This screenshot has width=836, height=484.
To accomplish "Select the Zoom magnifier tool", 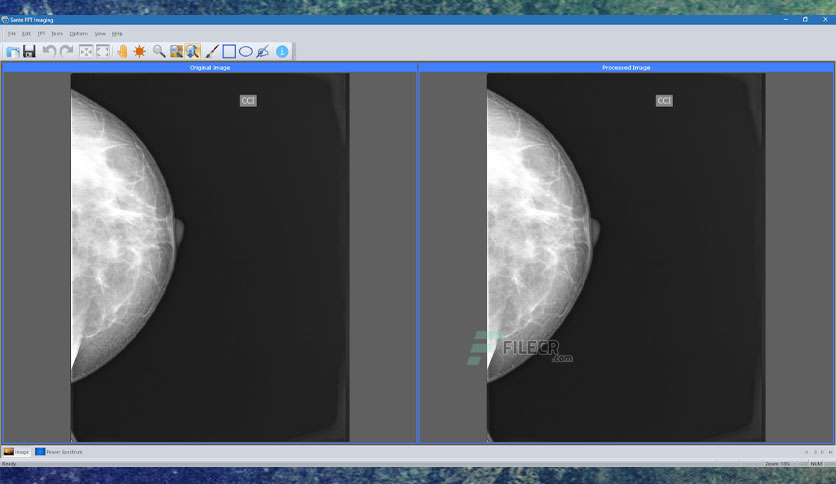I will [159, 51].
